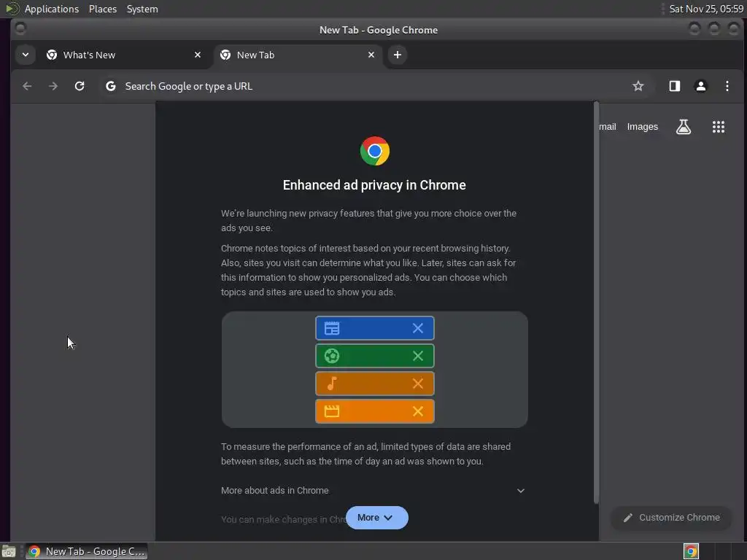
Task: Click the Google G icon in address bar
Action: click(111, 86)
